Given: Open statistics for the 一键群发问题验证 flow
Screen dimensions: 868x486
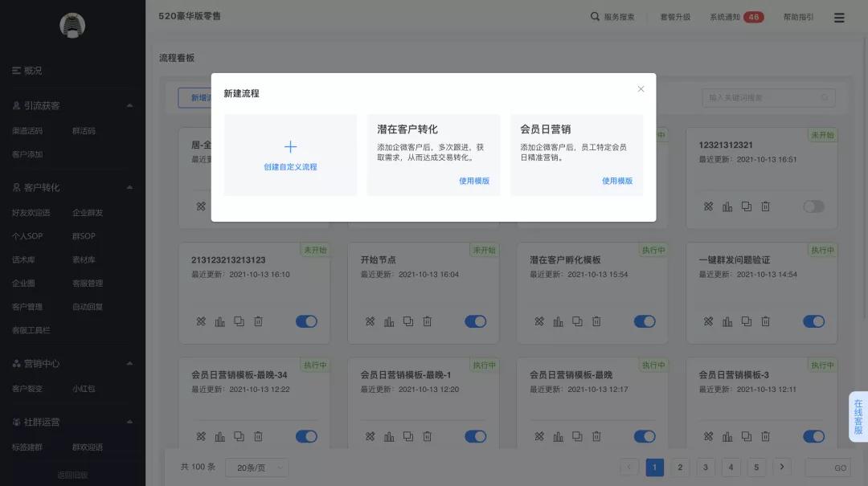Looking at the screenshot, I should coord(727,321).
